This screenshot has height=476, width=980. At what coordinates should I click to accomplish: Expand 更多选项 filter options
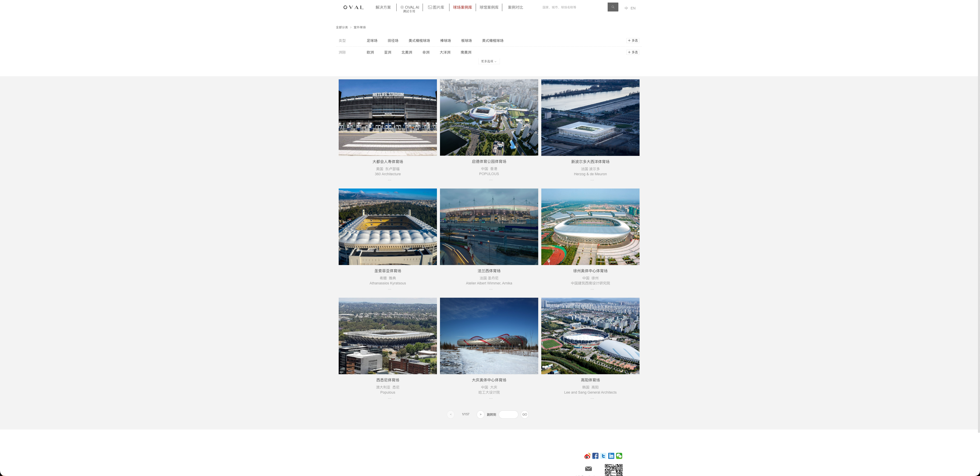click(x=489, y=61)
